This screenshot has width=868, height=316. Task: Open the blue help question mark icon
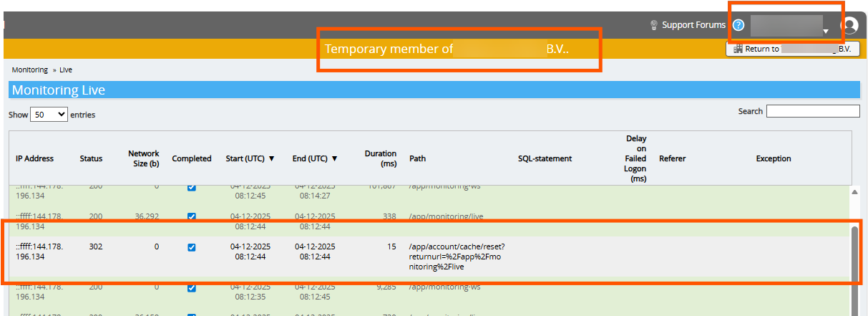pos(738,26)
